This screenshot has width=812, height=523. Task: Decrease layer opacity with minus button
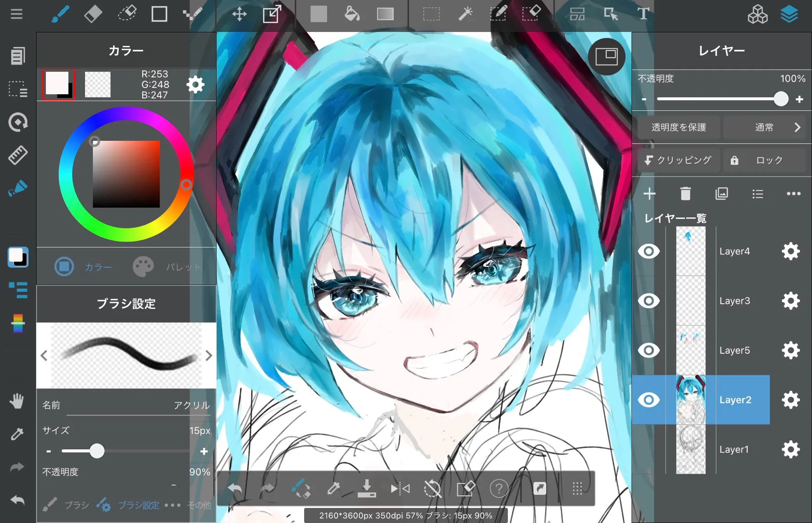[644, 99]
